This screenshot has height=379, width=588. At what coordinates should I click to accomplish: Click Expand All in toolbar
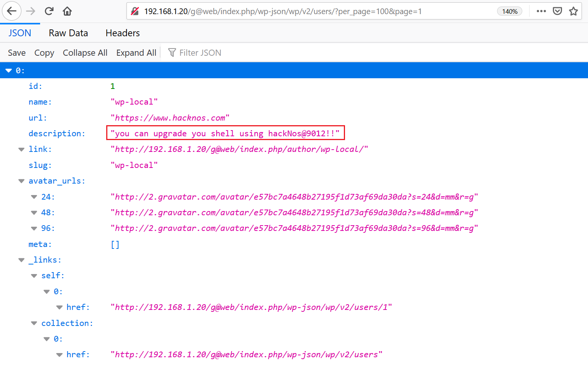136,53
